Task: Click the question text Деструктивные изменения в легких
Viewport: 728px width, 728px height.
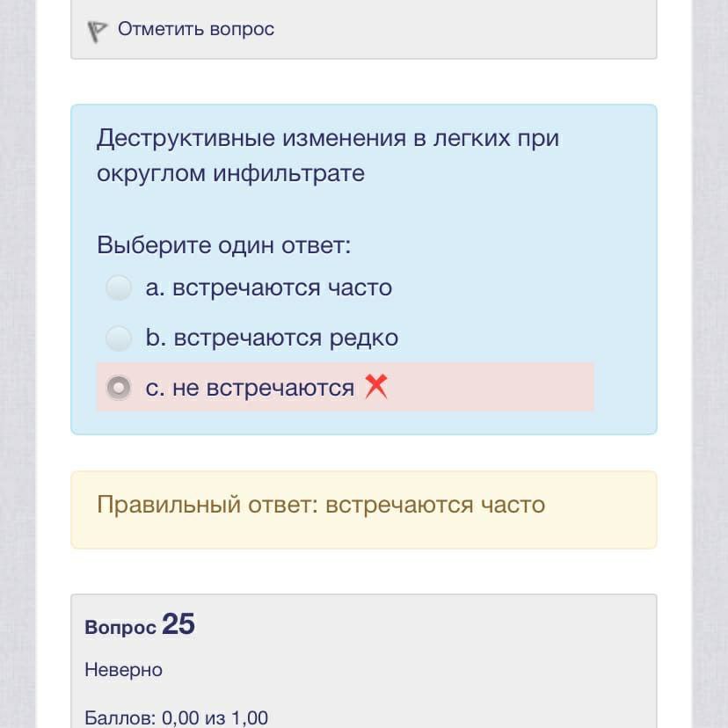Action: pyautogui.click(x=327, y=138)
